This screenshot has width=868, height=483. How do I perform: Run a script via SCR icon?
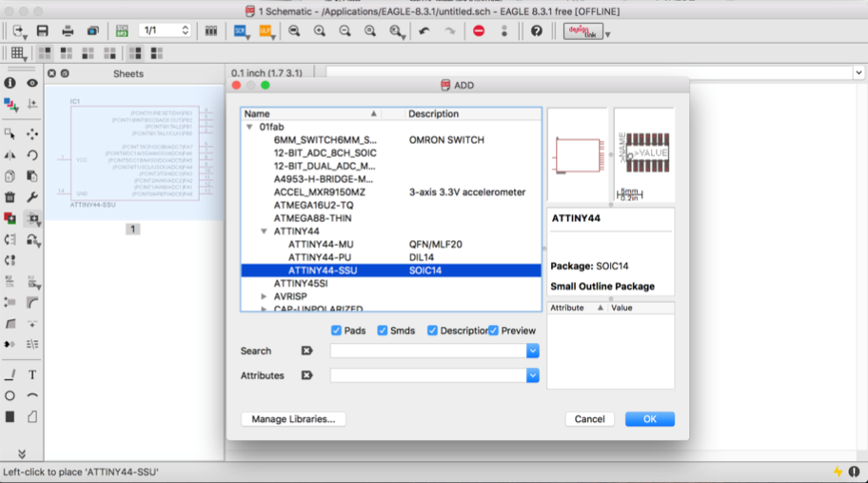pos(240,31)
